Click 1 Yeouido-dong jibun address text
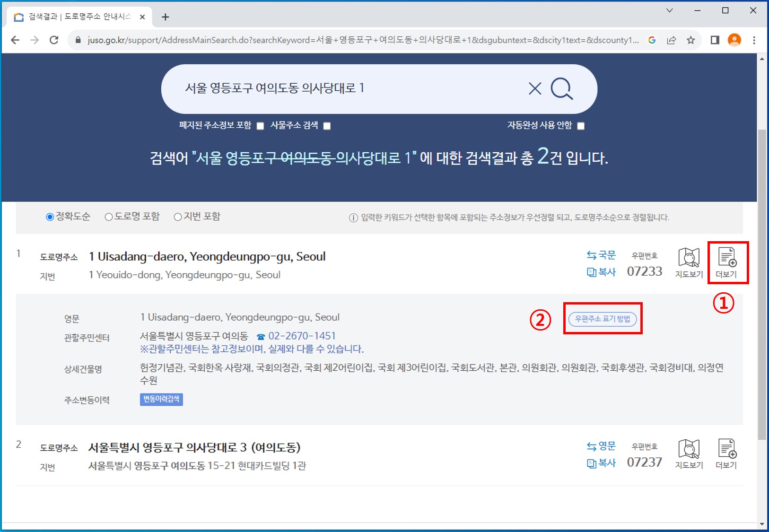This screenshot has width=769, height=532. tap(184, 275)
